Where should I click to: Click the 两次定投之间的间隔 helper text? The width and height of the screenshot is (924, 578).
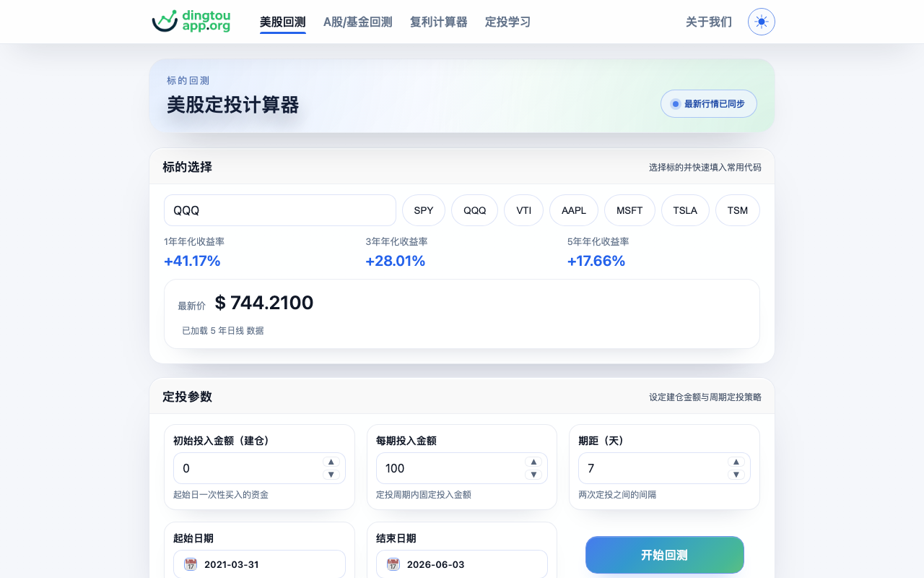pyautogui.click(x=617, y=495)
